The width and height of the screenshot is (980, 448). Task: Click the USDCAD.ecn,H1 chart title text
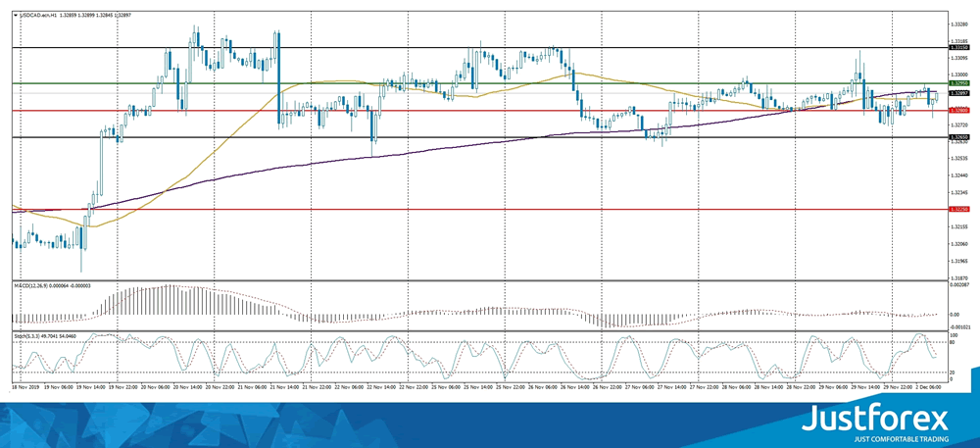(37, 13)
